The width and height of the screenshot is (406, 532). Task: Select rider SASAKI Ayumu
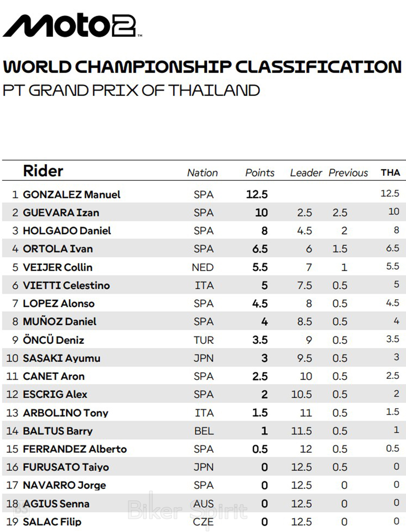click(62, 358)
